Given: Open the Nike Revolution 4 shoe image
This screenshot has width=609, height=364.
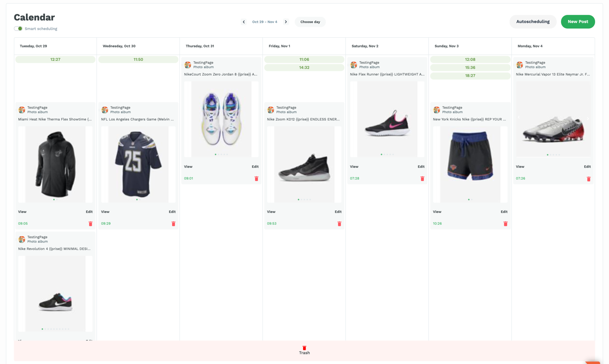Looking at the screenshot, I should point(55,294).
